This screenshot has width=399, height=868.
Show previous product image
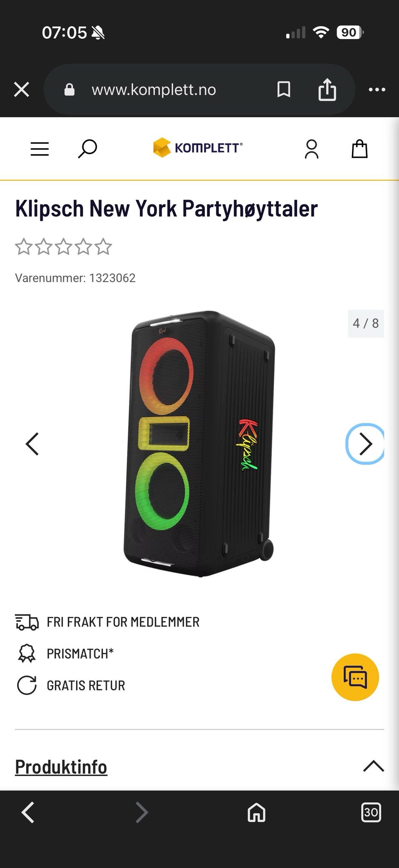[32, 444]
